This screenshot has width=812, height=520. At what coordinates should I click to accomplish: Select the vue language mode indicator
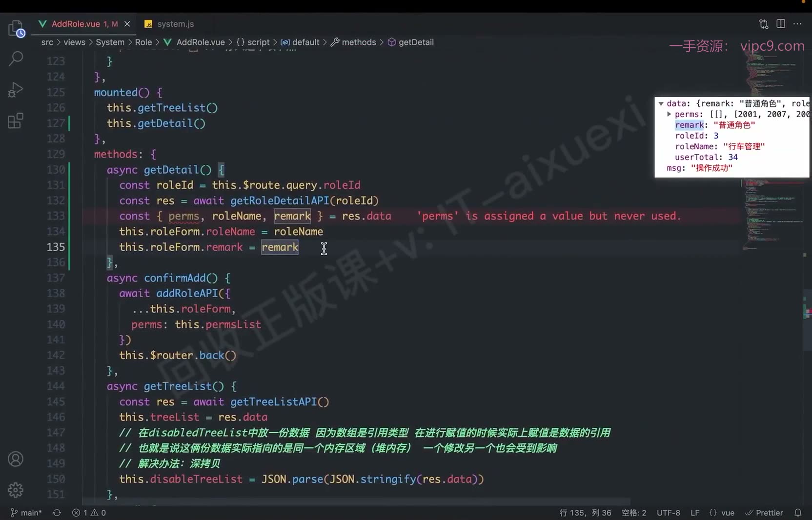[x=722, y=513]
